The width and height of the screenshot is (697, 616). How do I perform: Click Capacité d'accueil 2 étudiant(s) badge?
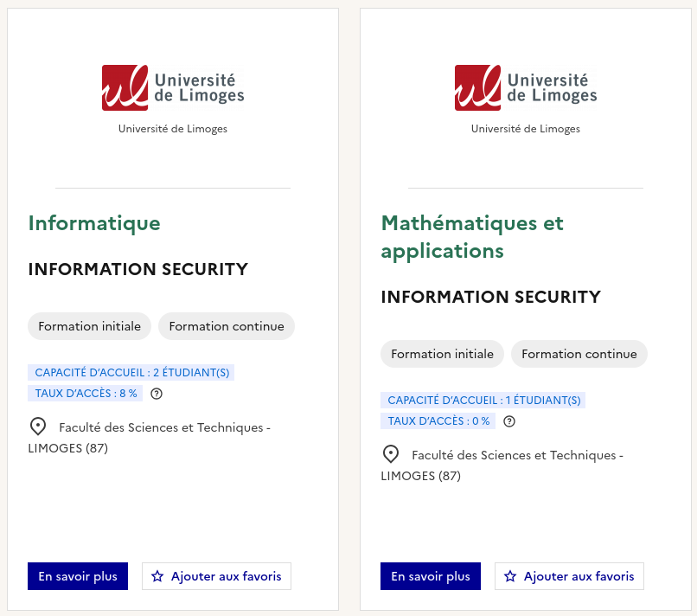(131, 373)
